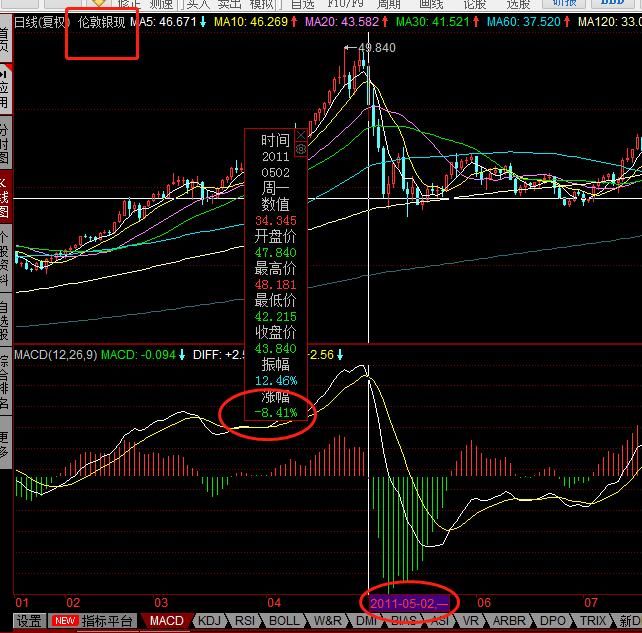Click the 振幅 12.46% value

(x=276, y=381)
